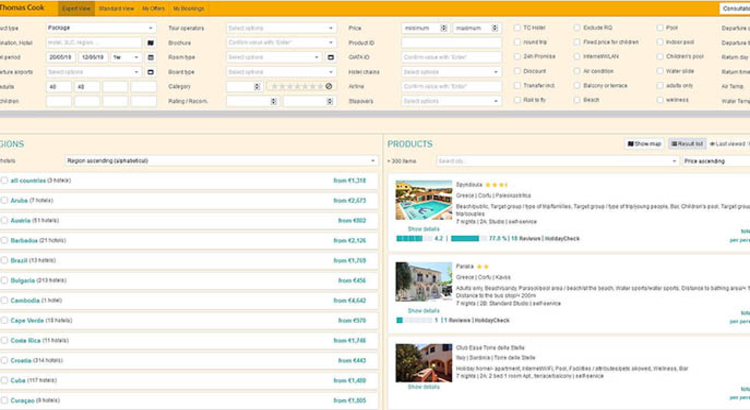Adjust the minimum price spinner
Viewport: 750px width, 410px height.
[x=444, y=28]
